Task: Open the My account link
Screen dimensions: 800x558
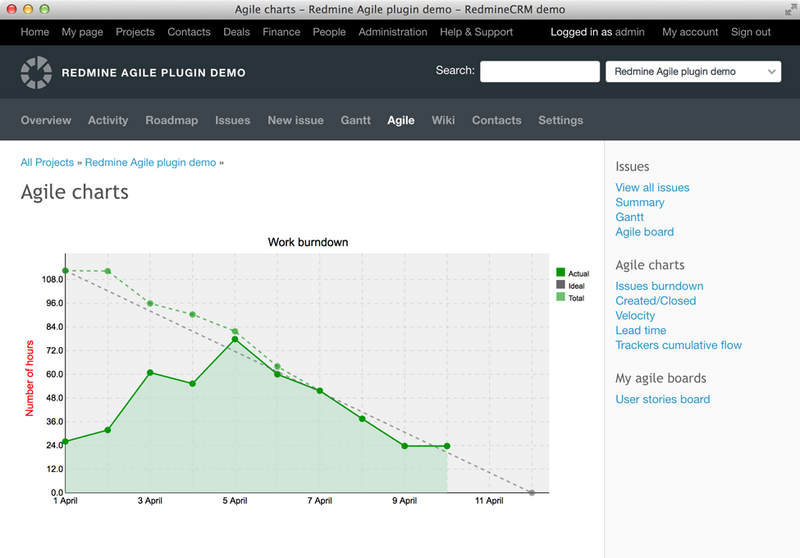Action: [x=690, y=32]
